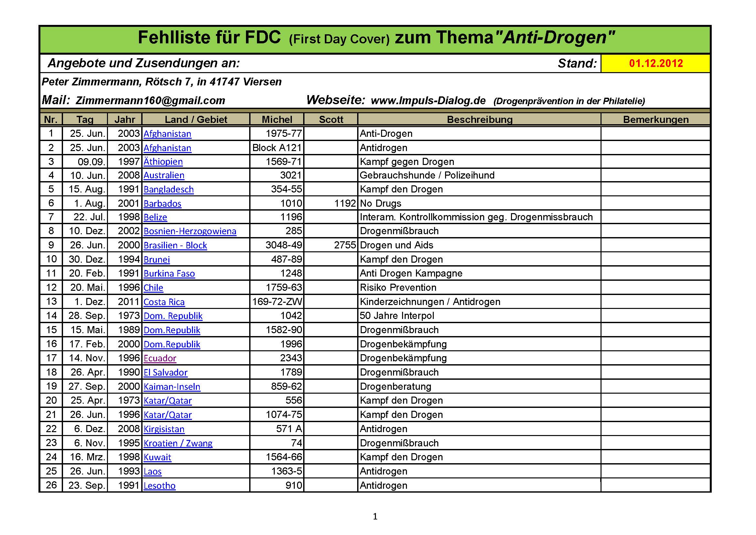Viewport: 756px width, 535px height.
Task: Click the yellow date cell 01.12.2012
Action: [655, 63]
